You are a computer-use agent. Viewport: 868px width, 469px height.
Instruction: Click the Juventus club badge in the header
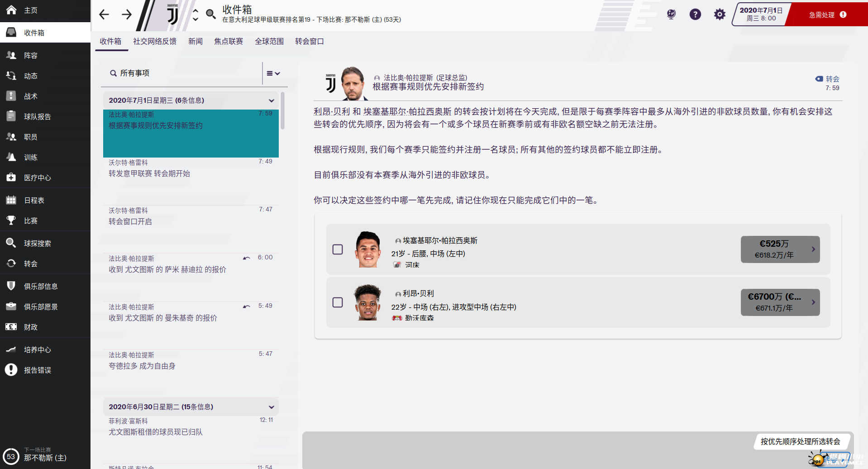click(172, 14)
